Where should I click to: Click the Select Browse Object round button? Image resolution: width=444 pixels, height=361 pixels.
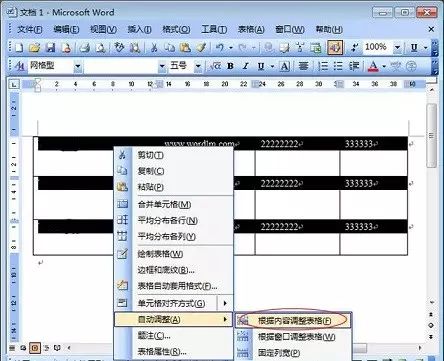[431, 325]
